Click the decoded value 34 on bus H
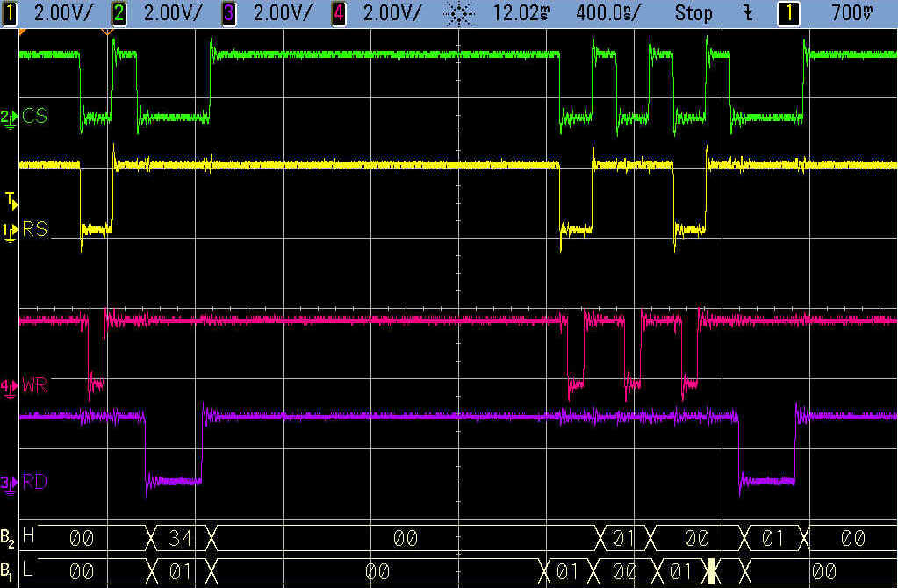This screenshot has width=898, height=588. tap(180, 537)
